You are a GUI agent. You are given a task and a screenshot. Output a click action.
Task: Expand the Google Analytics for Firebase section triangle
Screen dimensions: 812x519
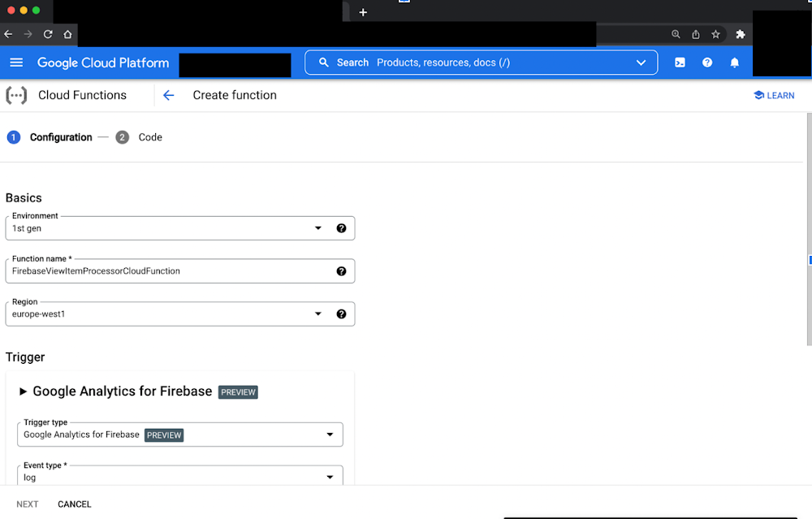pos(23,391)
